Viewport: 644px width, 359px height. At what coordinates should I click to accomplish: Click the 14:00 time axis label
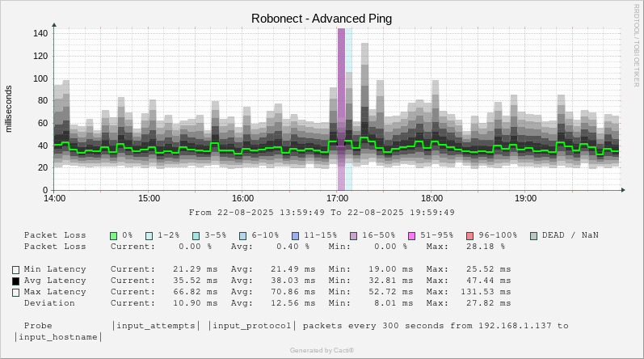[55, 198]
